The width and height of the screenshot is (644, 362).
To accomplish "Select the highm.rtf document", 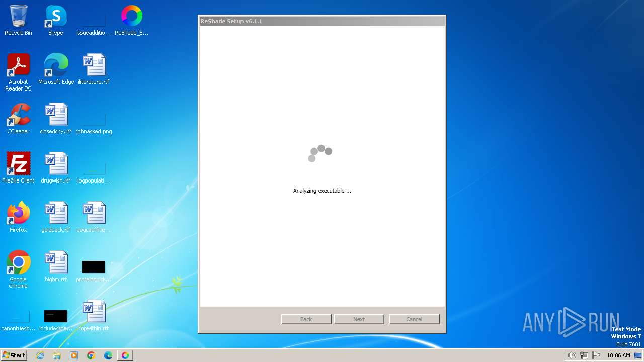I will tap(56, 266).
